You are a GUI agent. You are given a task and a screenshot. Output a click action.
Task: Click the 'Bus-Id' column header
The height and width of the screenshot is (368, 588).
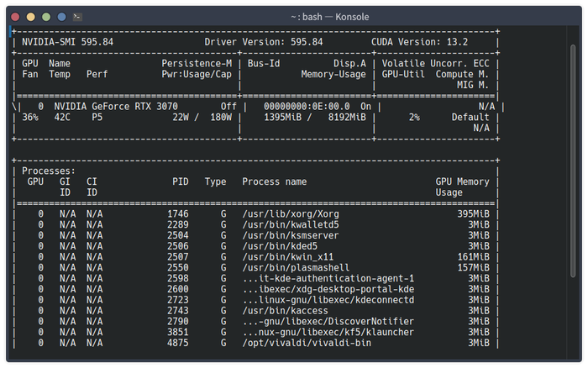pos(264,63)
